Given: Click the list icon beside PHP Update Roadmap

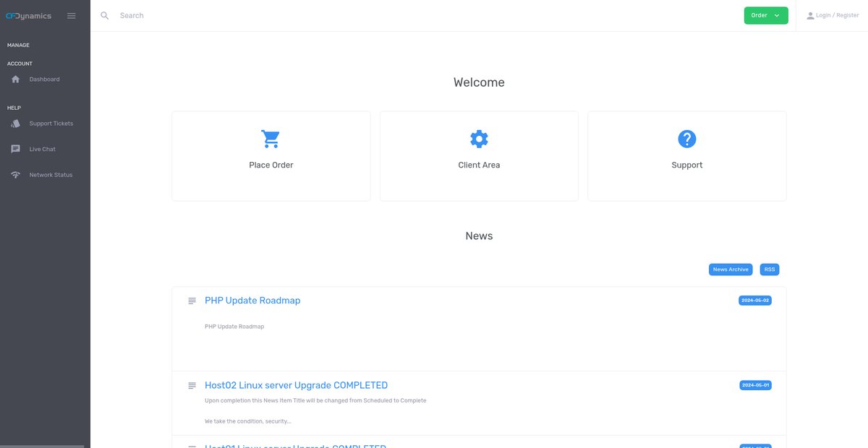Looking at the screenshot, I should pyautogui.click(x=192, y=301).
